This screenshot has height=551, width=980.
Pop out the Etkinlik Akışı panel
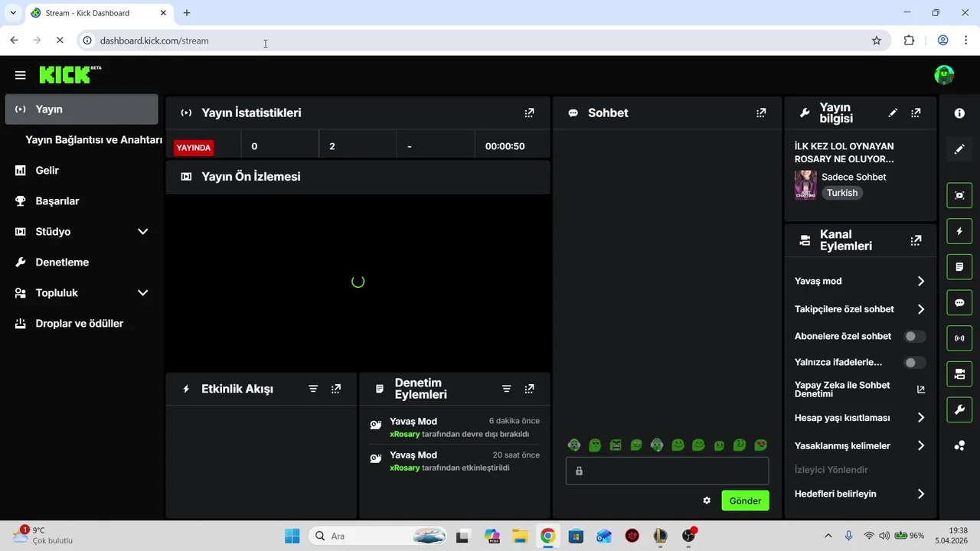pyautogui.click(x=336, y=389)
